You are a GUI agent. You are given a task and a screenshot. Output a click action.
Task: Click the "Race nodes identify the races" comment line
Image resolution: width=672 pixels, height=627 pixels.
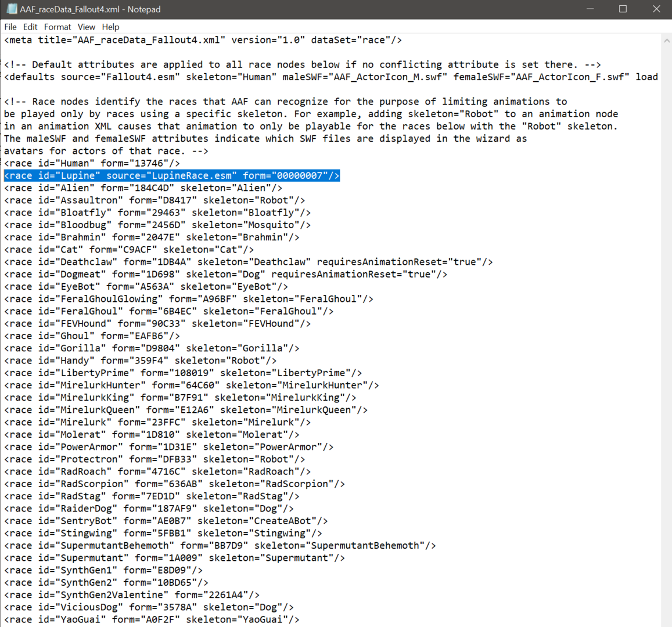pos(285,102)
